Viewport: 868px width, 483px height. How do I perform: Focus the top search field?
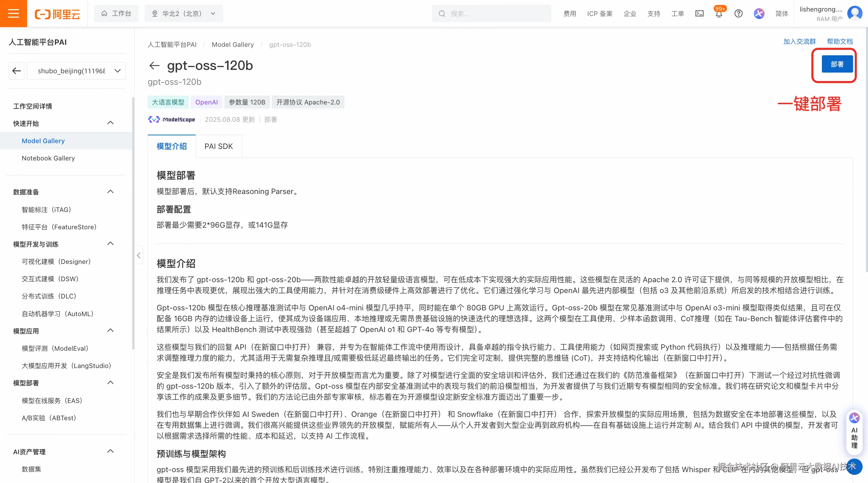(x=491, y=14)
